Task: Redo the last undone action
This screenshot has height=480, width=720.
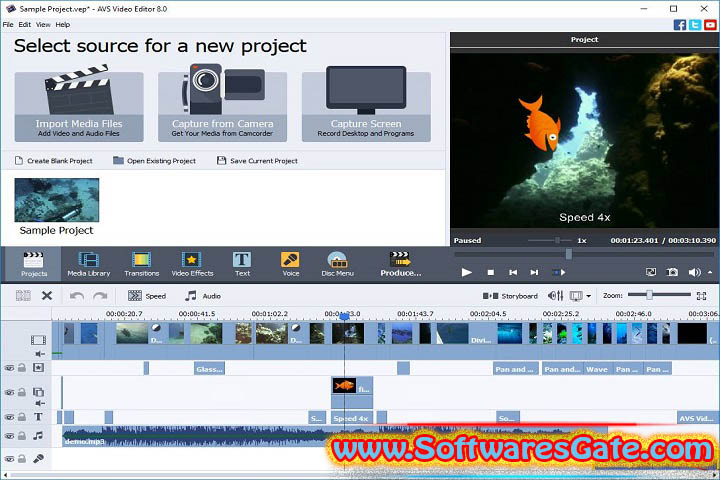Action: (x=100, y=296)
